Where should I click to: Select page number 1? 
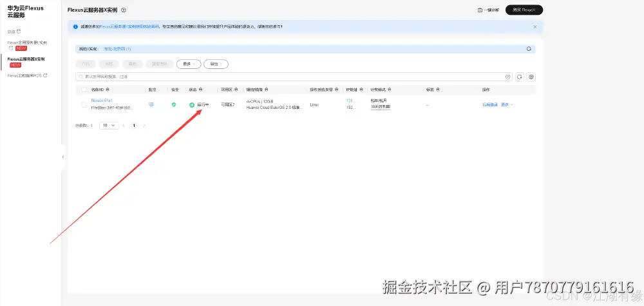pos(133,125)
